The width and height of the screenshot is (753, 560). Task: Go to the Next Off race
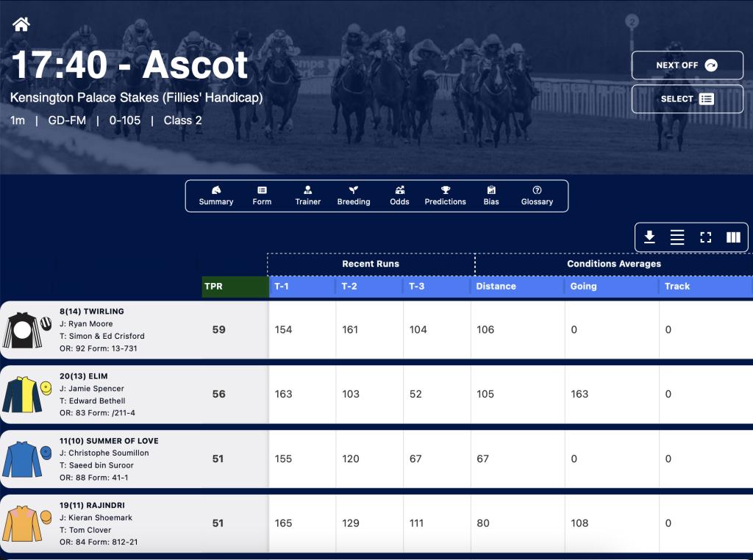688,65
